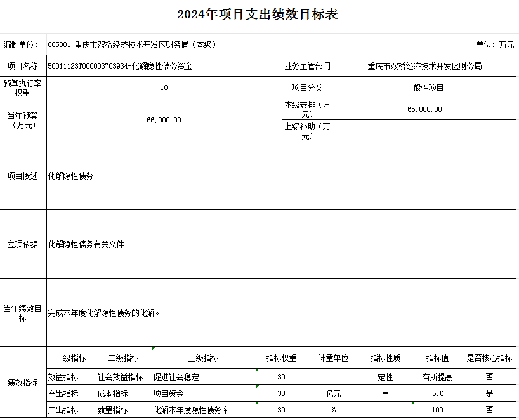Select the budget weight value 10
The image size is (519, 420).
coord(164,88)
